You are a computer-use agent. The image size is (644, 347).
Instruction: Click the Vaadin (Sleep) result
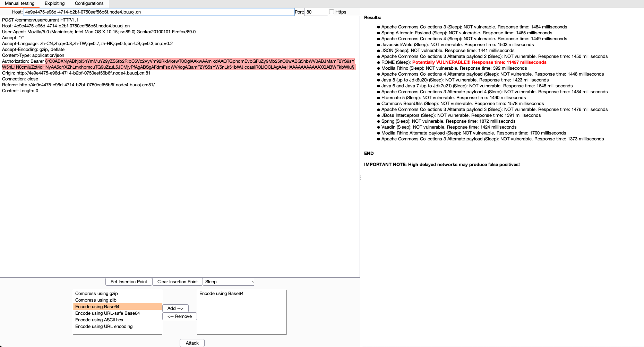pos(449,127)
